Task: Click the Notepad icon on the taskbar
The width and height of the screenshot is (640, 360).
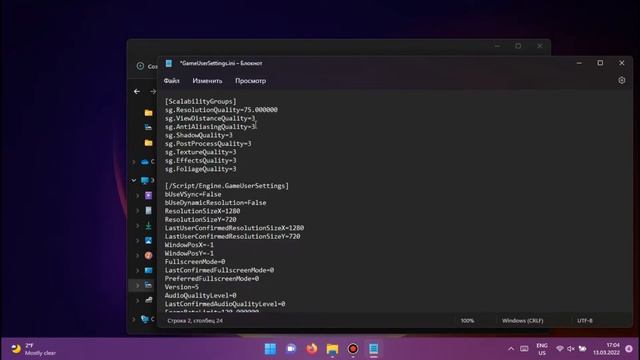Action: click(x=373, y=349)
